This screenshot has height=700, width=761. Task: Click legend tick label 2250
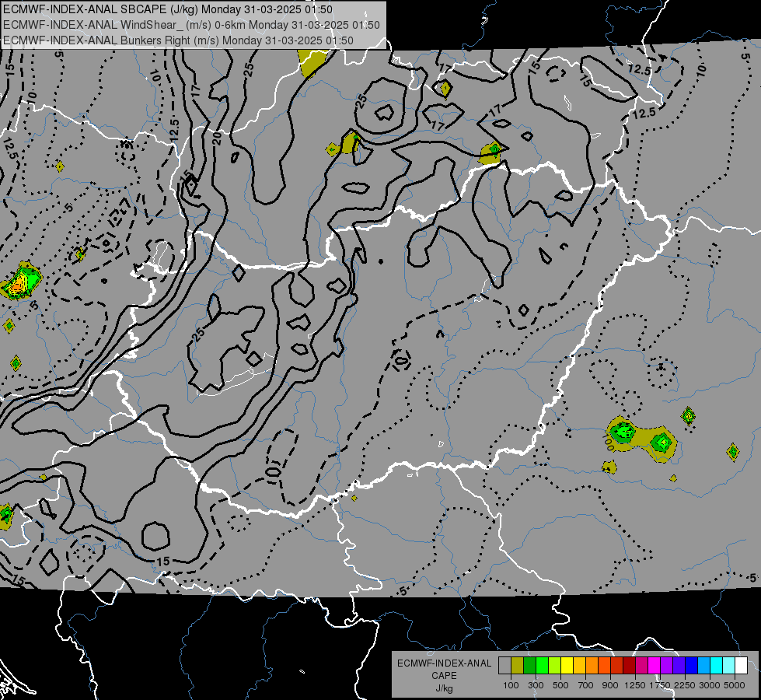coord(685,685)
